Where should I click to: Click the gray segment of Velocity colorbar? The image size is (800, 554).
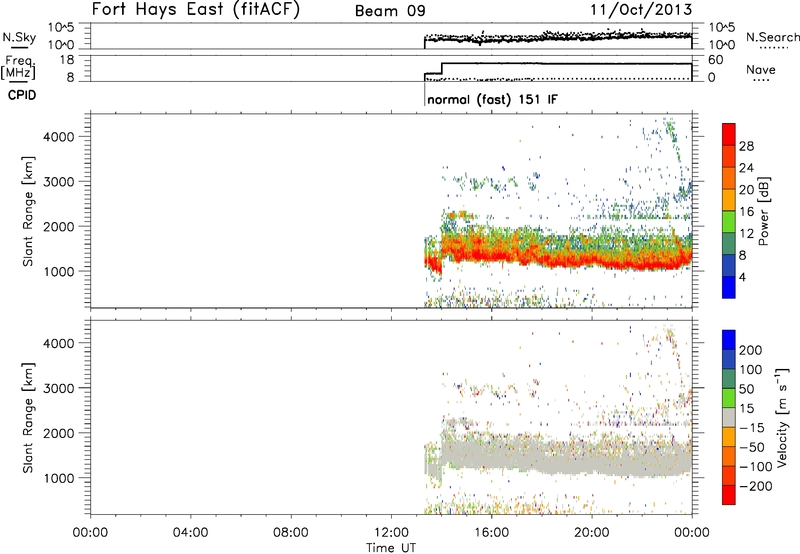coord(729,418)
